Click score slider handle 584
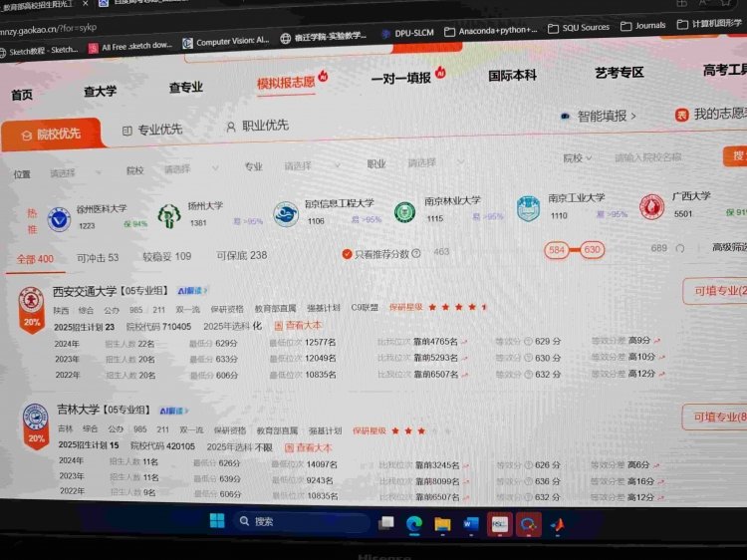The width and height of the screenshot is (747, 560). click(557, 250)
